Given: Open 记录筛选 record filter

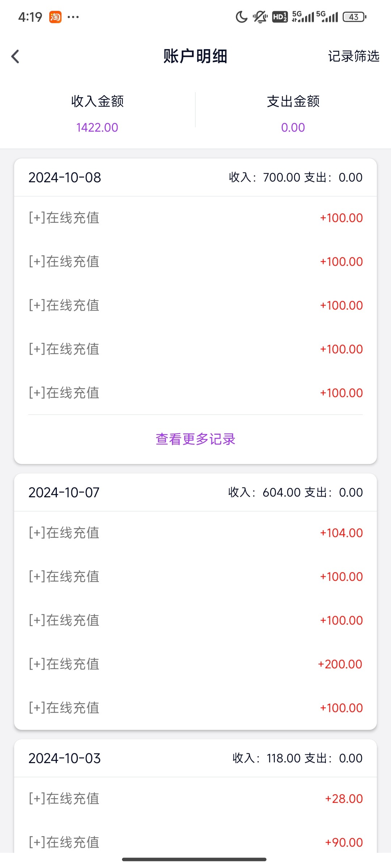Looking at the screenshot, I should coord(353,56).
